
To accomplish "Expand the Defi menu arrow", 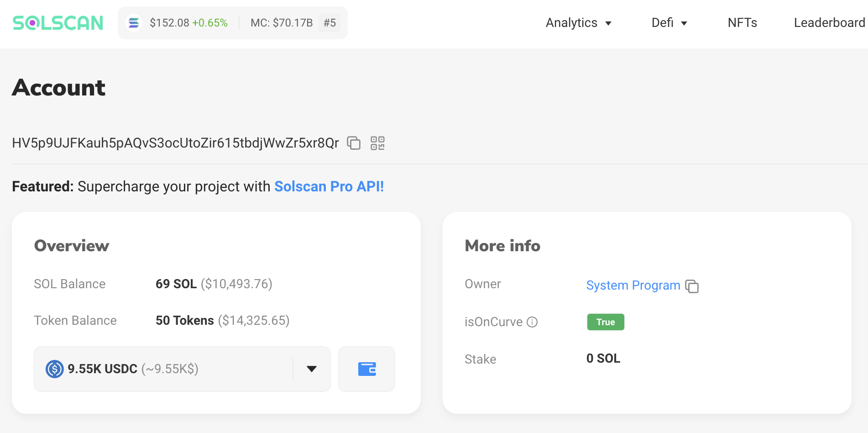I will point(684,23).
